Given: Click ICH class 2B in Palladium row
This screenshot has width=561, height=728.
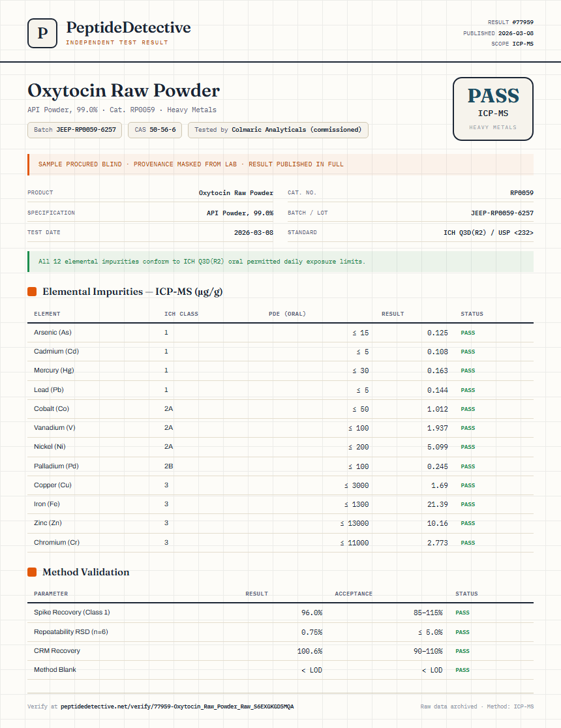Looking at the screenshot, I should (x=168, y=466).
